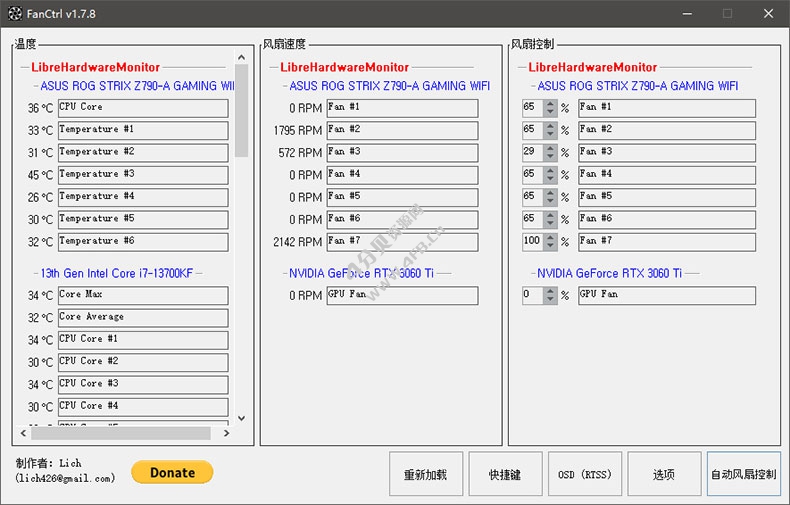Click the lich426@gmail.com author email text

pos(65,478)
